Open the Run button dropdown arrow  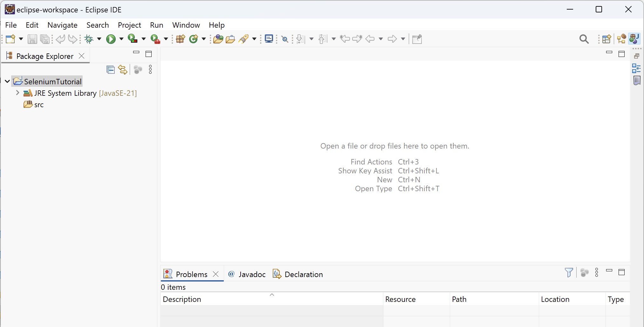pyautogui.click(x=120, y=39)
